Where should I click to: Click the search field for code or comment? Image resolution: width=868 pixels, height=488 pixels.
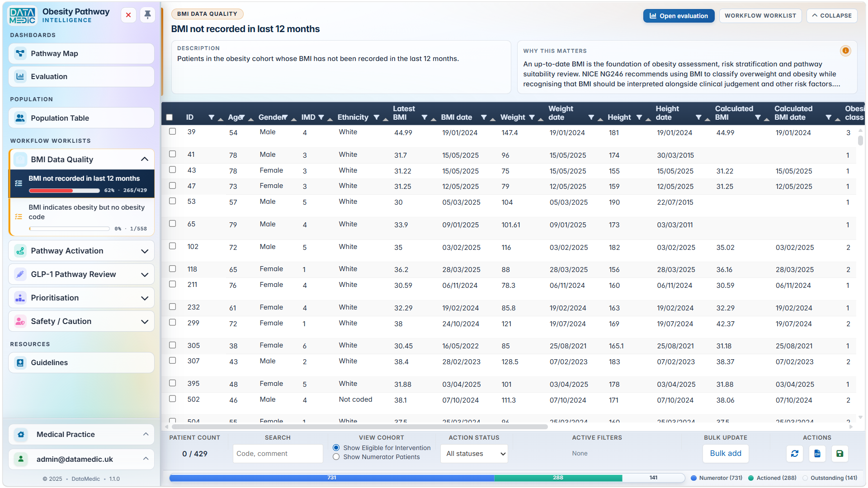278,454
